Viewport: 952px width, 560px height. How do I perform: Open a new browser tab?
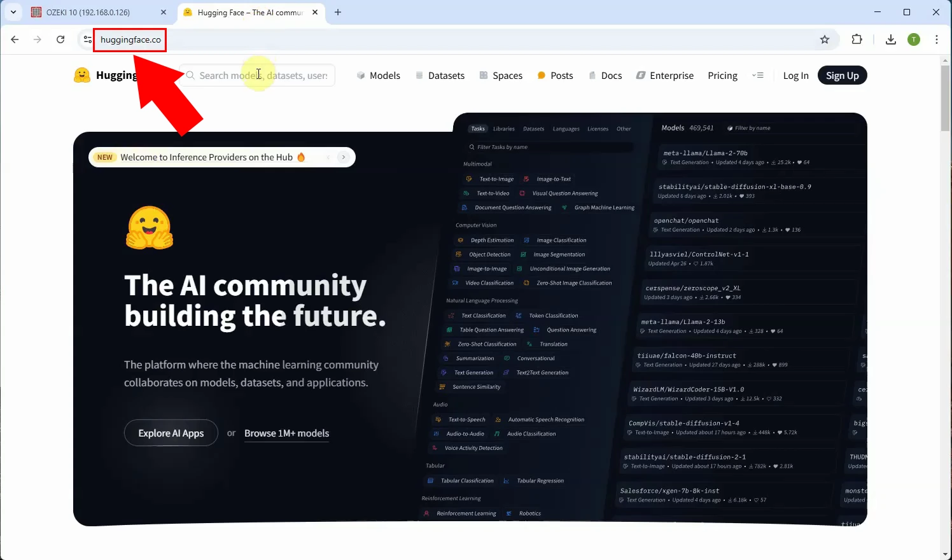pos(338,12)
